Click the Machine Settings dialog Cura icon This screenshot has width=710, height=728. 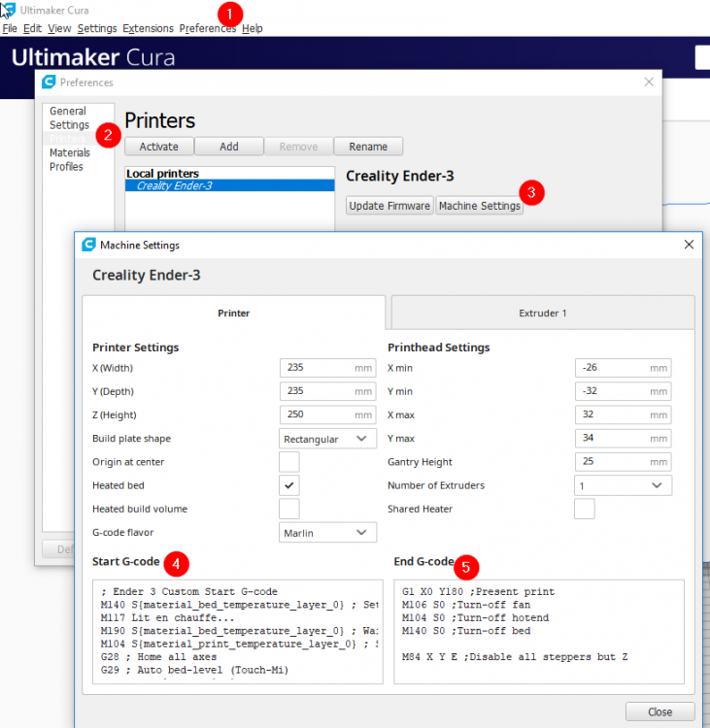click(x=88, y=245)
